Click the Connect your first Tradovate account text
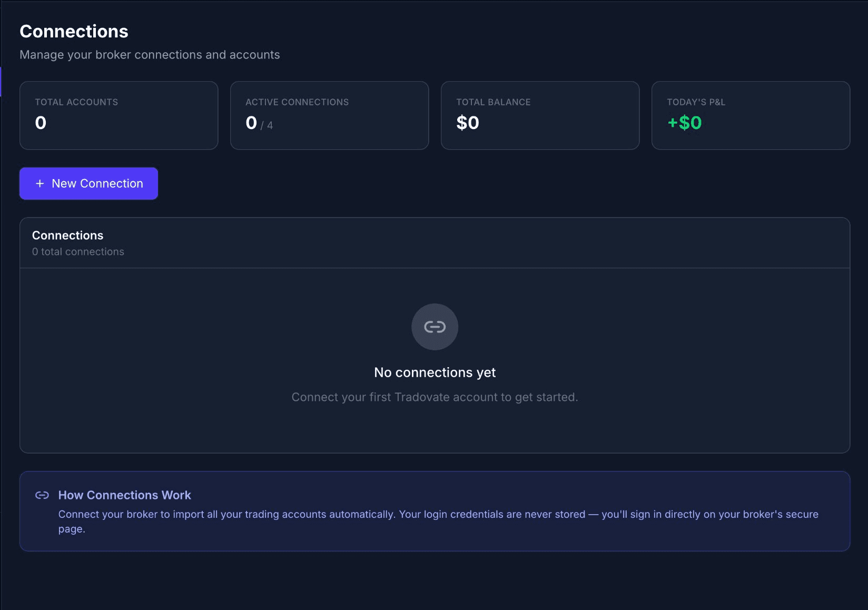Viewport: 868px width, 610px height. point(434,397)
